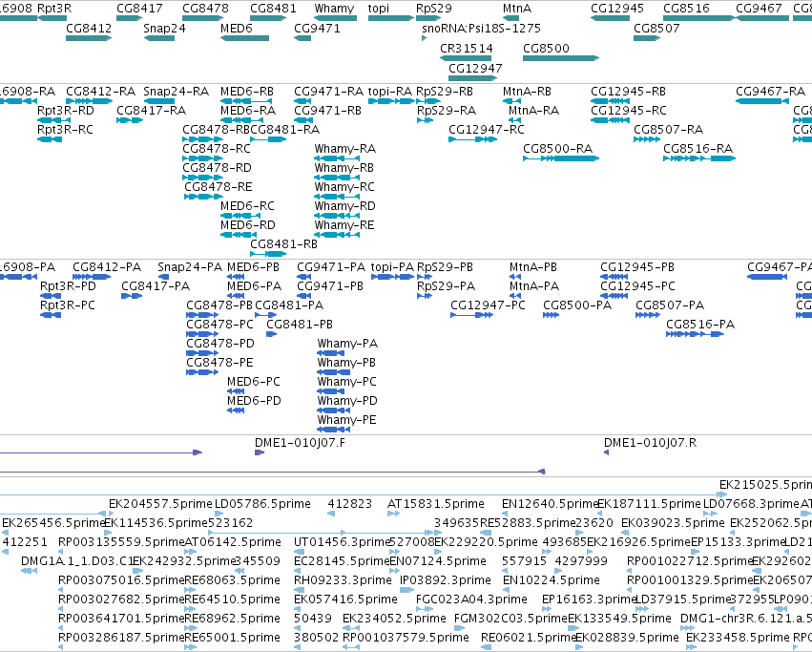Click protein CG8412-PA label
The width and height of the screenshot is (812, 652).
click(107, 267)
